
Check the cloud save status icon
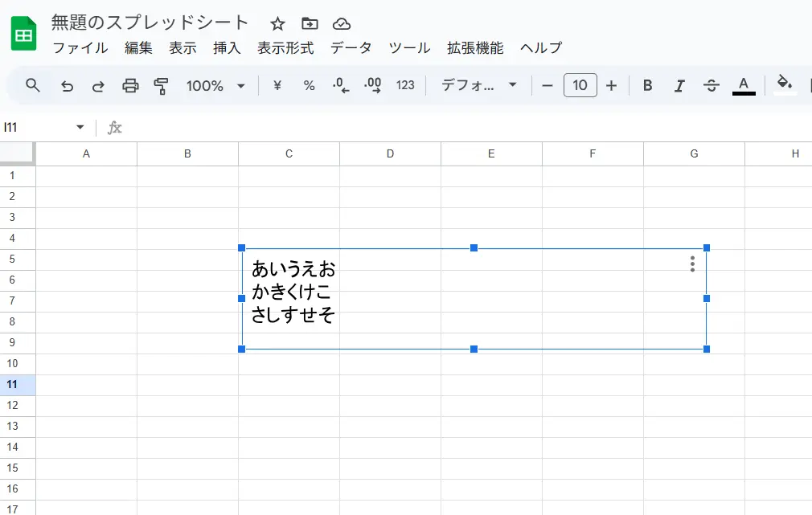click(x=342, y=23)
